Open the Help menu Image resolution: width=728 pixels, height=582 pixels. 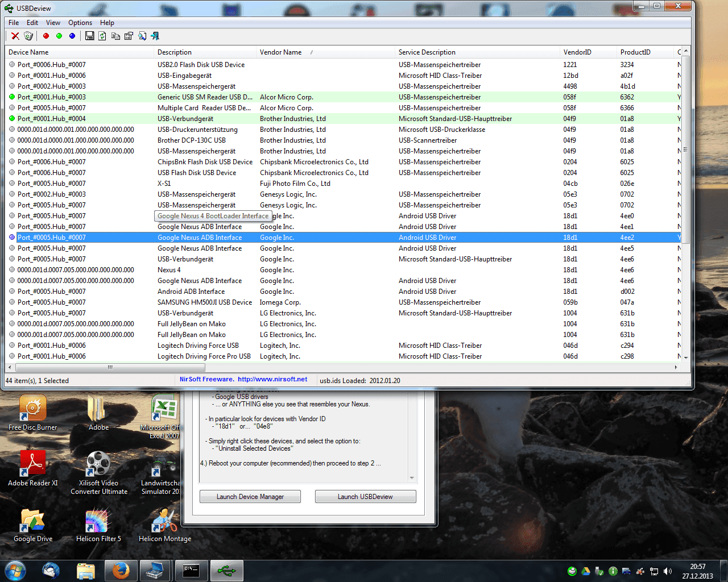(107, 23)
